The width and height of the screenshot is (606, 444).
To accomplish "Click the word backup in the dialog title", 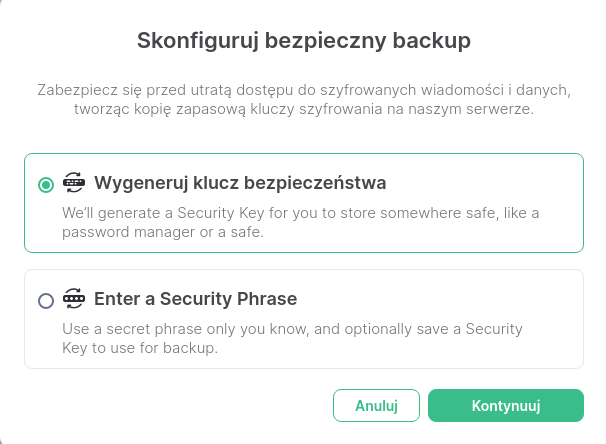I will pyautogui.click(x=432, y=41).
